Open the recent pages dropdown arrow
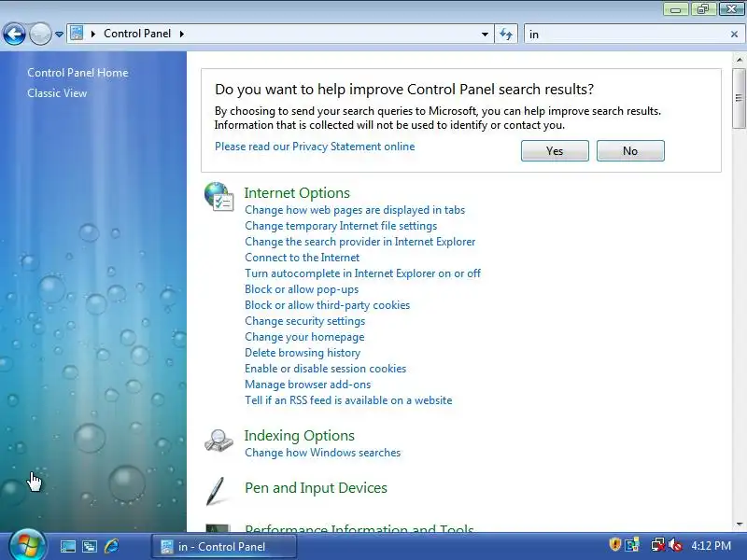 pyautogui.click(x=59, y=35)
